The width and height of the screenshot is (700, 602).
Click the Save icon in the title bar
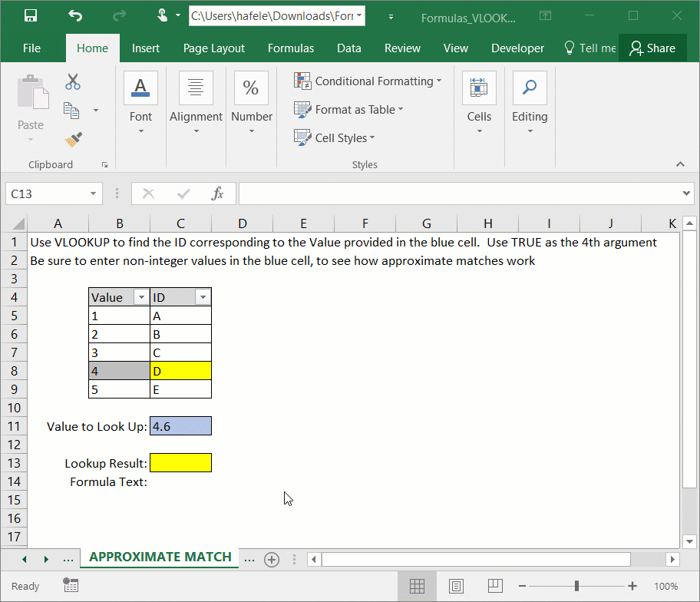tap(31, 16)
